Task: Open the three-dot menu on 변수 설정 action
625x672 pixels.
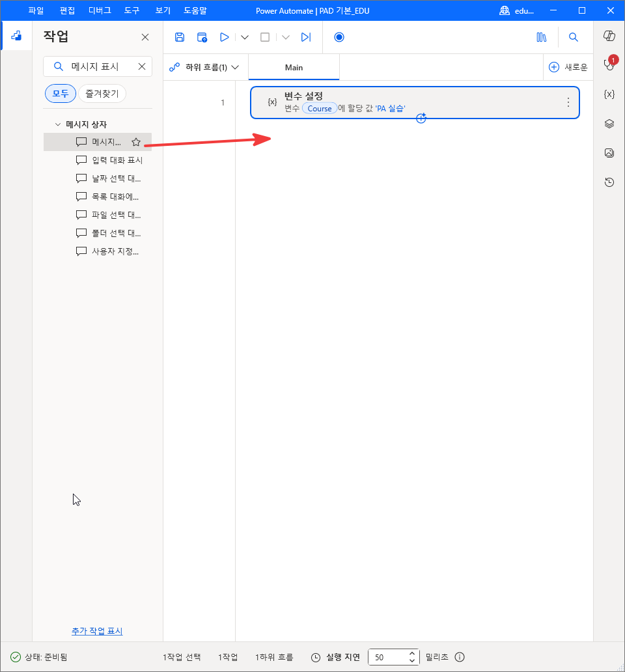Action: 568,102
